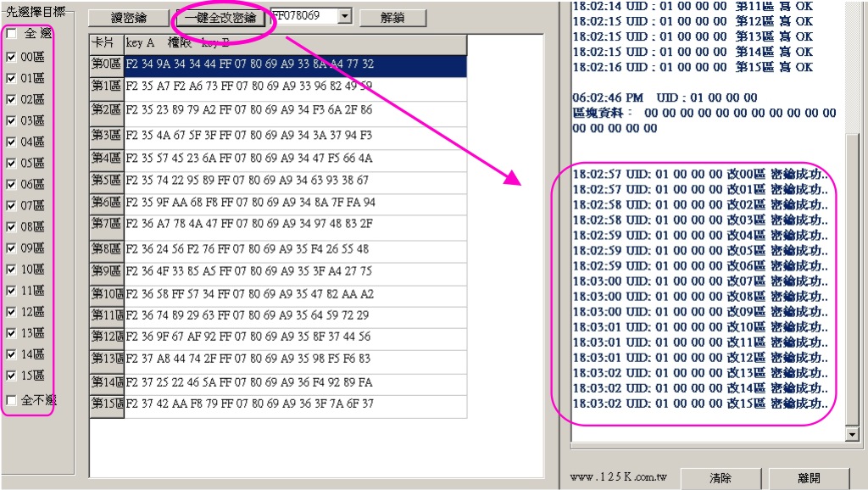Screen dimensions: 868x490
Task: Click the 解鎖 unlock button
Action: pos(392,18)
